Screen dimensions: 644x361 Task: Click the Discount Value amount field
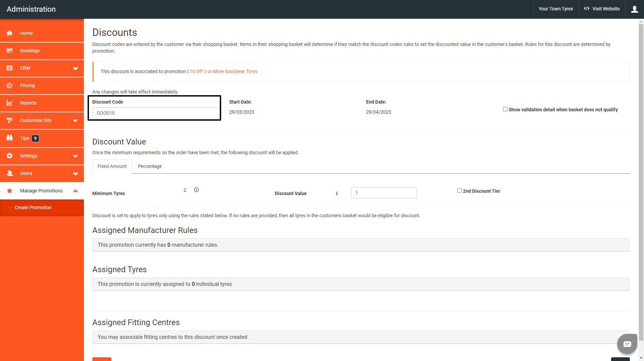[384, 193]
